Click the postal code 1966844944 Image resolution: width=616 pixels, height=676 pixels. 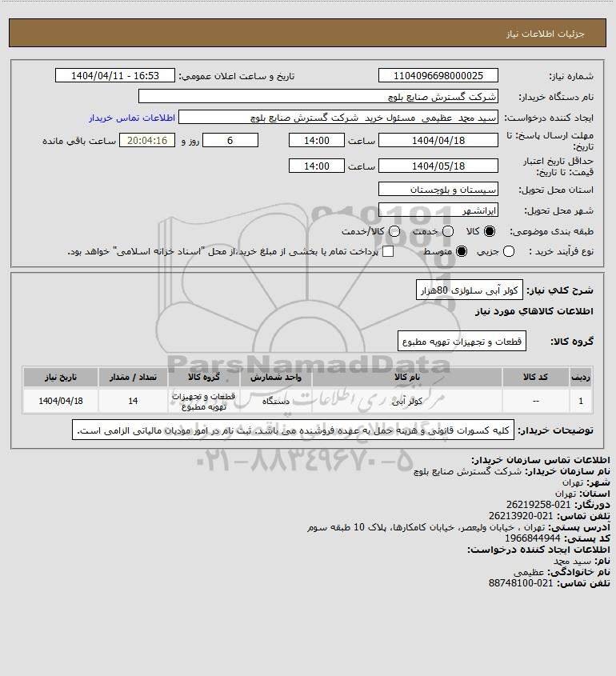532,538
